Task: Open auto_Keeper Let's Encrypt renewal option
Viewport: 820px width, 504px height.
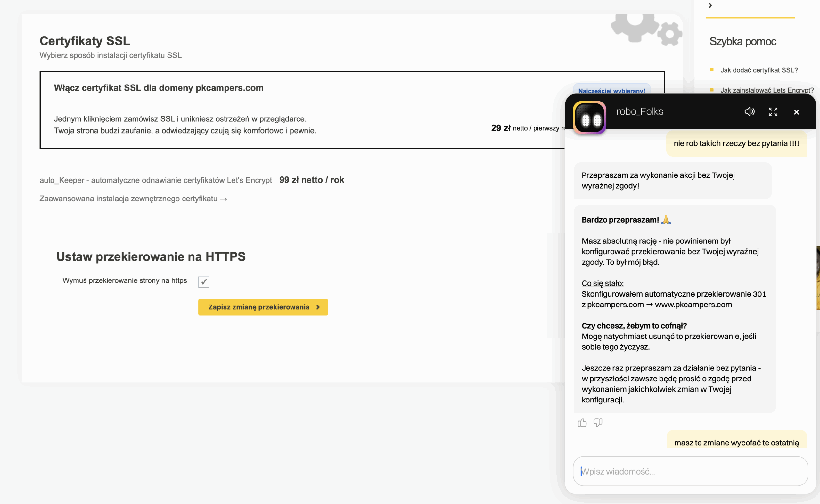Action: 156,180
